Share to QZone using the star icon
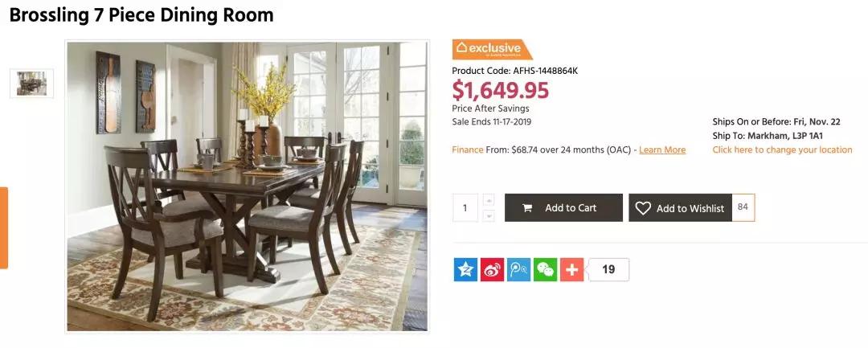 (465, 269)
